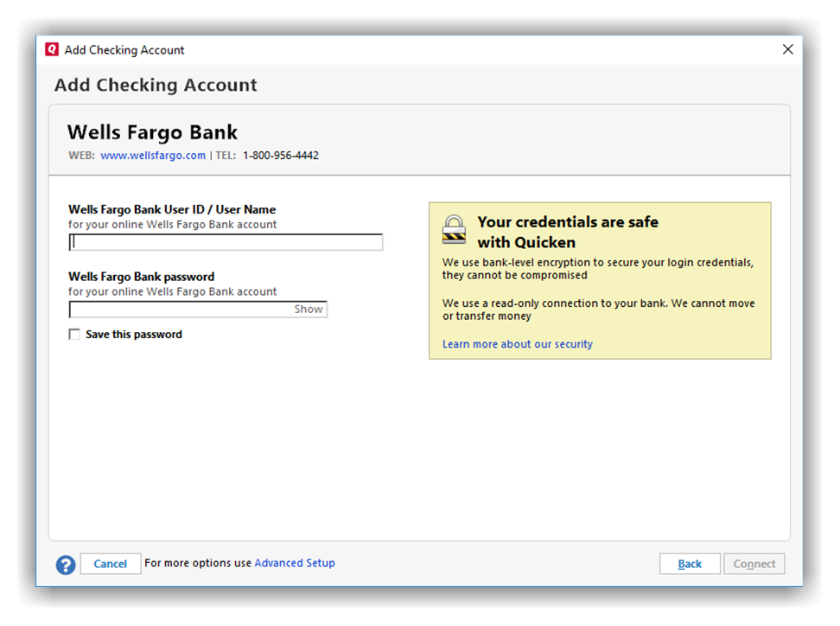Open the www.wellsfargo.com link
This screenshot has height=626, width=840.
(x=153, y=156)
